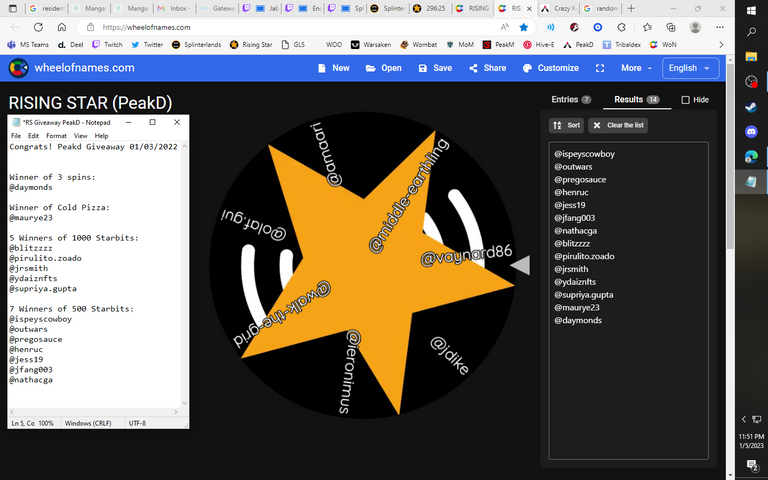Switch to the Results tab
This screenshot has width=768, height=480.
coord(636,99)
